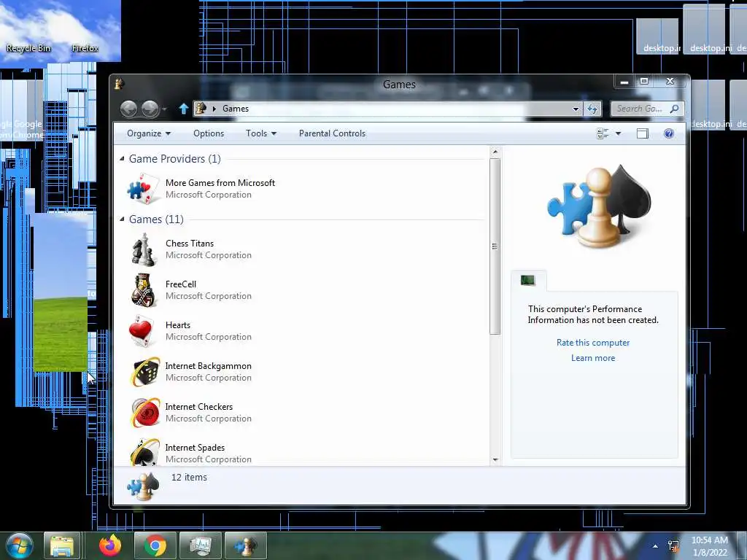Click the vertical scrollbar thumb
Image resolution: width=747 pixels, height=560 pixels.
(x=495, y=246)
